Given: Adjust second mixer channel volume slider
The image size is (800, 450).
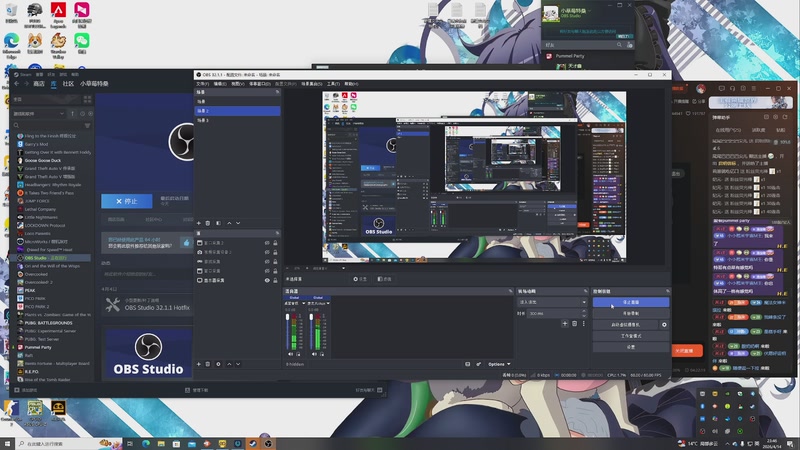Looking at the screenshot, I should [311, 332].
